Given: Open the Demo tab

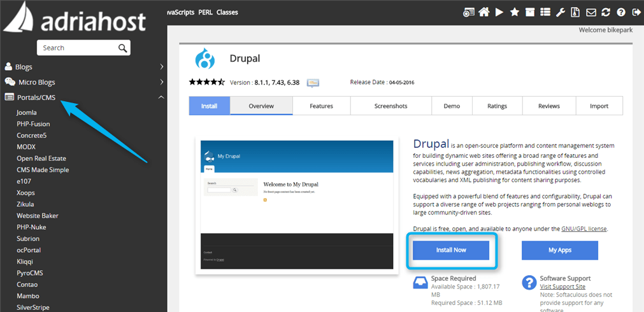Looking at the screenshot, I should [x=452, y=106].
